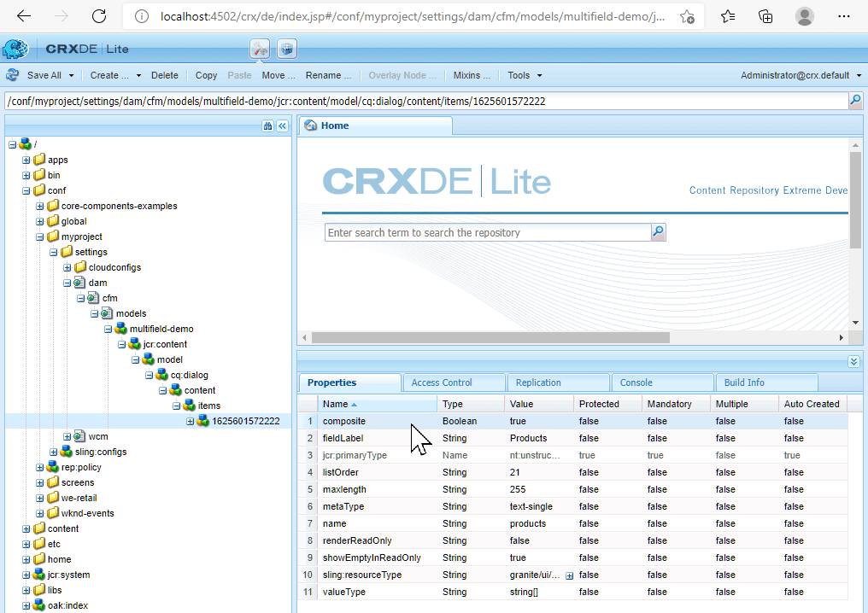Open browser Favorites list icon
The width and height of the screenshot is (868, 613).
coord(728,16)
